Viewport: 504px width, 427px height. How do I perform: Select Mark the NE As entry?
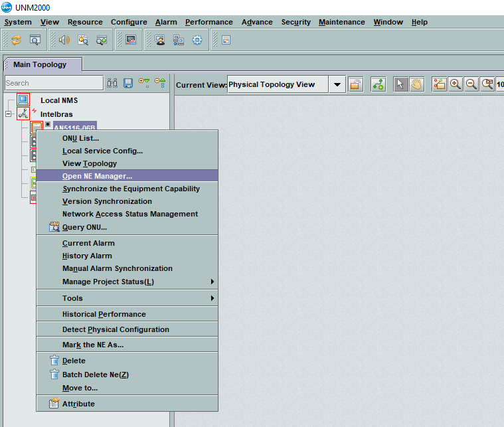(x=127, y=345)
